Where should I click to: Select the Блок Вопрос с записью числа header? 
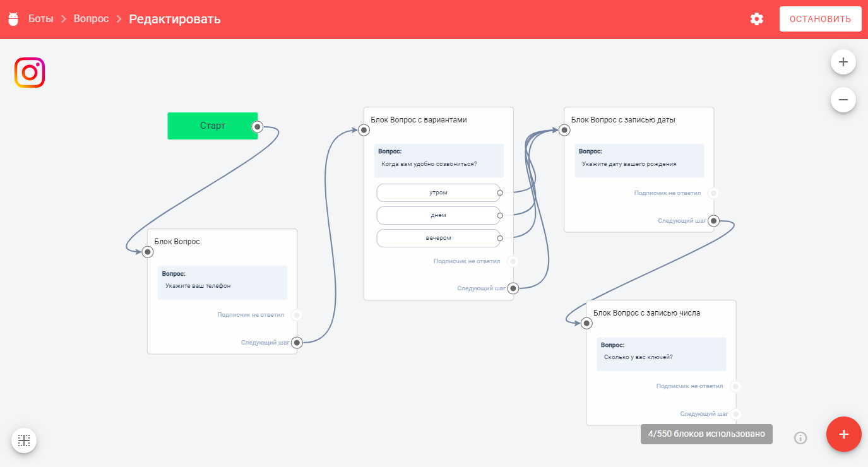tap(646, 312)
